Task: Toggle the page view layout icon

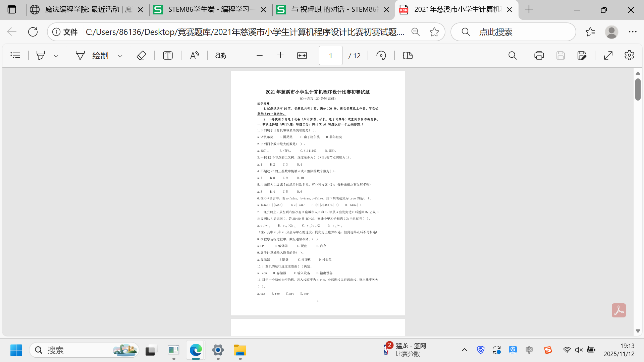Action: coord(408,55)
